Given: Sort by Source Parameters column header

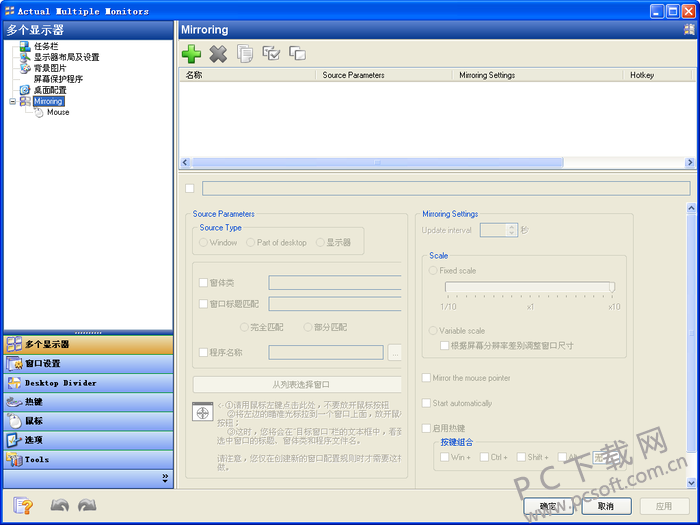Looking at the screenshot, I should 384,75.
